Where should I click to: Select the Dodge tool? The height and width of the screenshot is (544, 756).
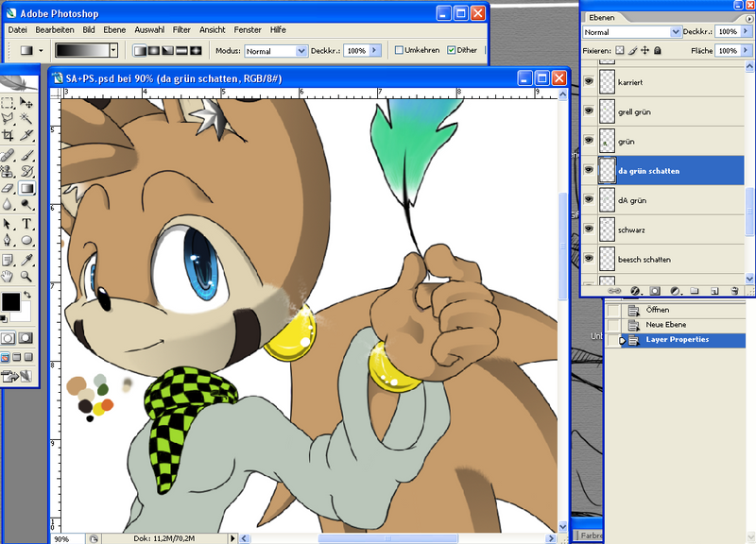(x=26, y=204)
